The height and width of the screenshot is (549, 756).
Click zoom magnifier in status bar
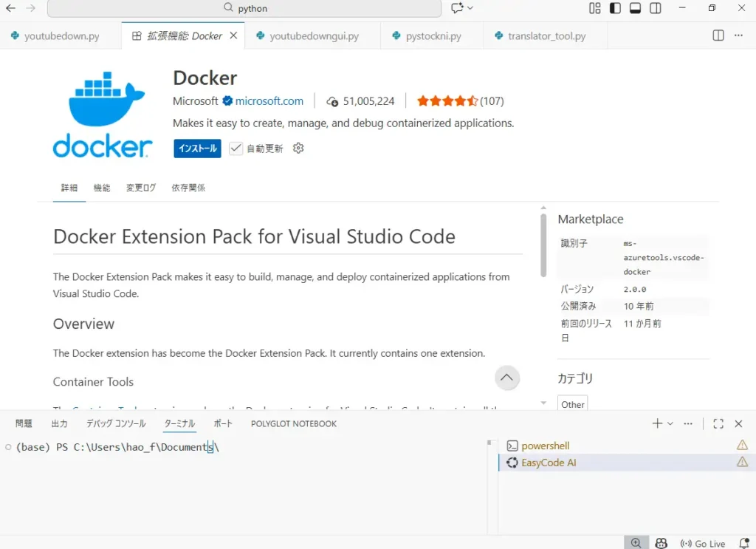[636, 543]
